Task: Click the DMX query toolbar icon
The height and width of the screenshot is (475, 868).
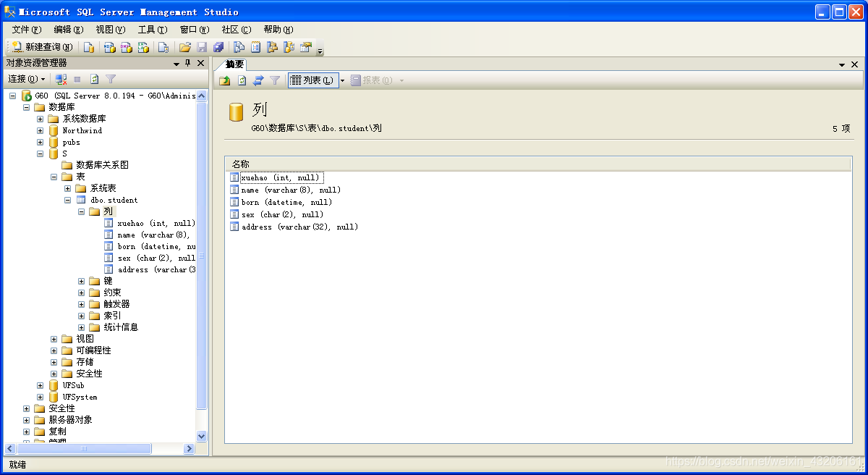Action: pos(126,47)
